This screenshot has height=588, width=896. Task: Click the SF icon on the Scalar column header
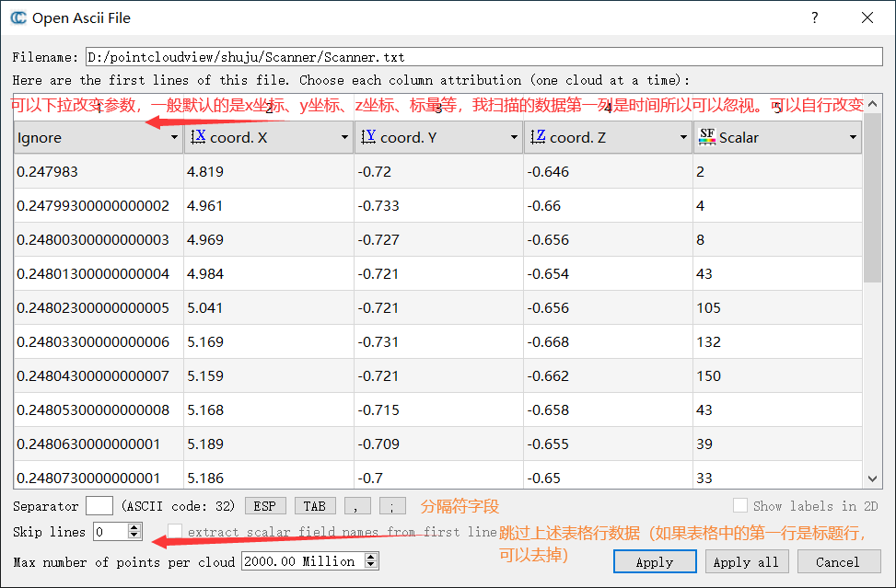point(706,136)
